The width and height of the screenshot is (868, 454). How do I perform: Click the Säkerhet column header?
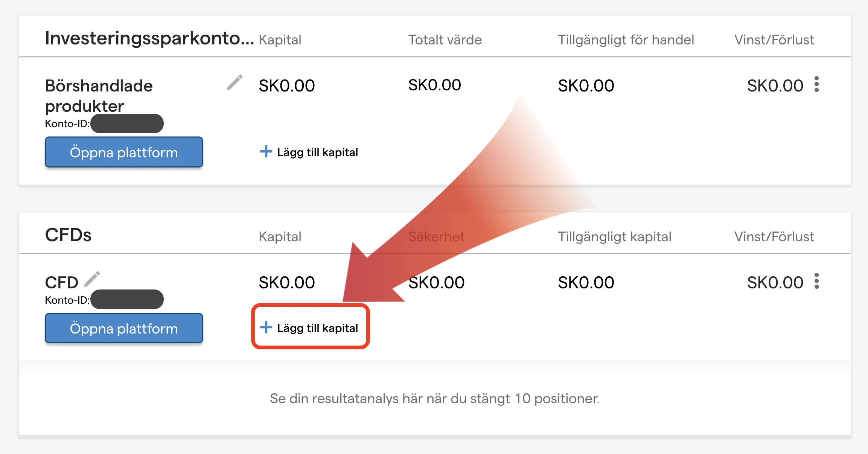tap(436, 237)
